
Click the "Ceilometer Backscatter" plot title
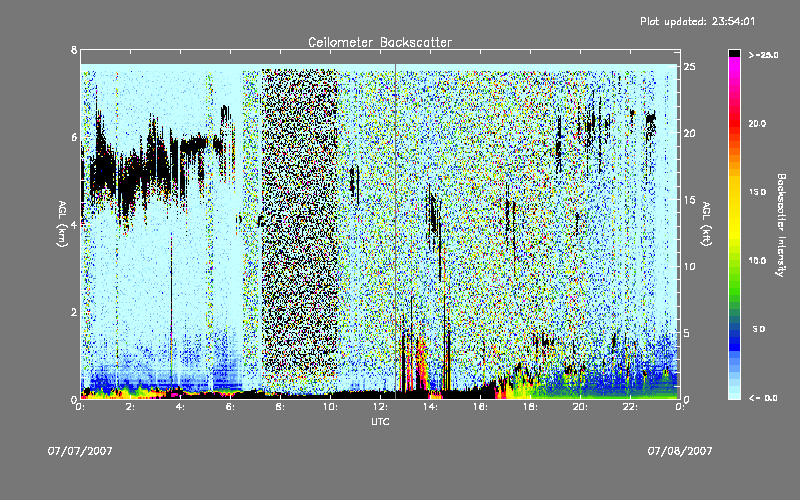point(380,42)
